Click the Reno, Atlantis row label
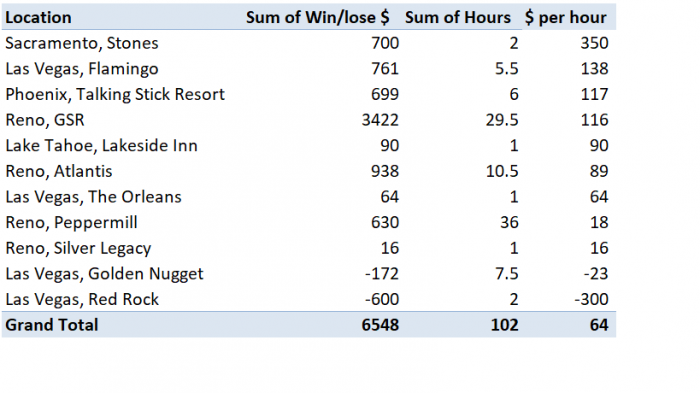Screen dimensions: 700x393 click(x=58, y=171)
